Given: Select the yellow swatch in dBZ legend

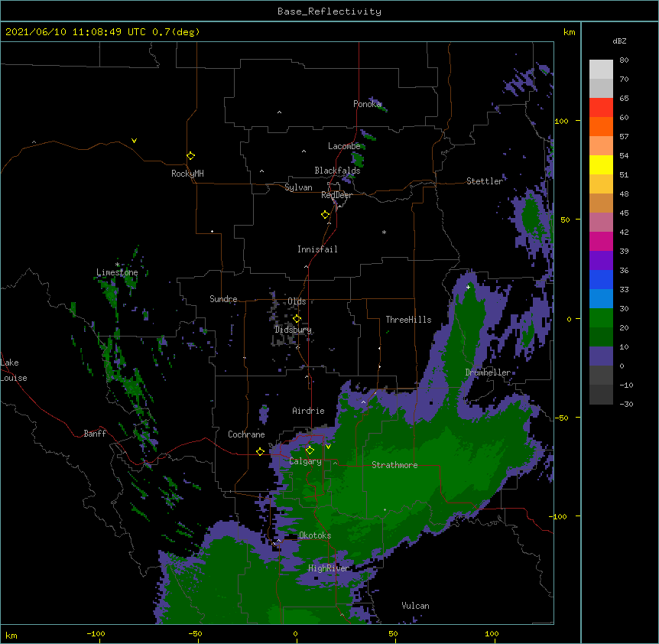Looking at the screenshot, I should (601, 164).
